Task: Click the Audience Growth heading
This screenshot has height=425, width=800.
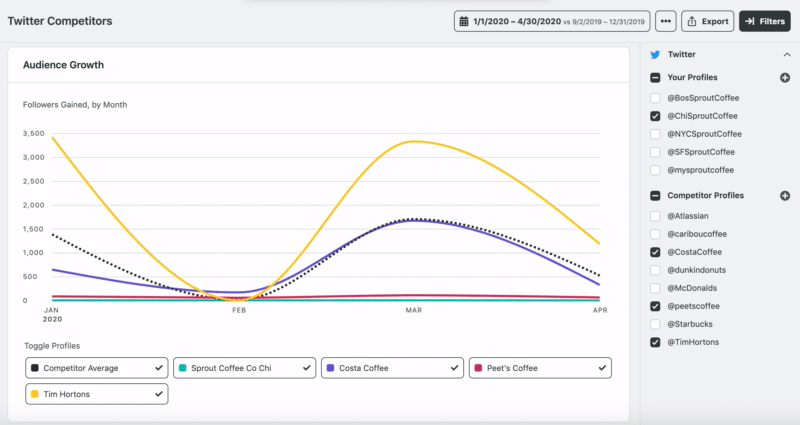Action: [x=63, y=65]
